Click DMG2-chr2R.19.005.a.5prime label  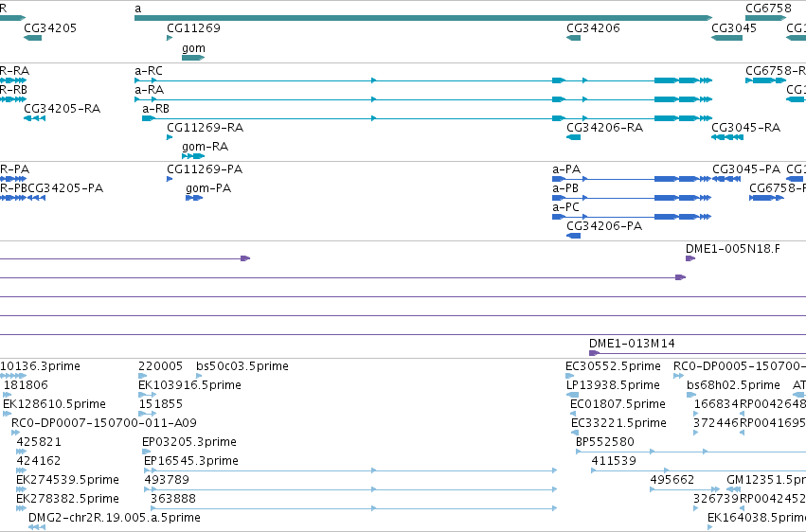click(114, 518)
